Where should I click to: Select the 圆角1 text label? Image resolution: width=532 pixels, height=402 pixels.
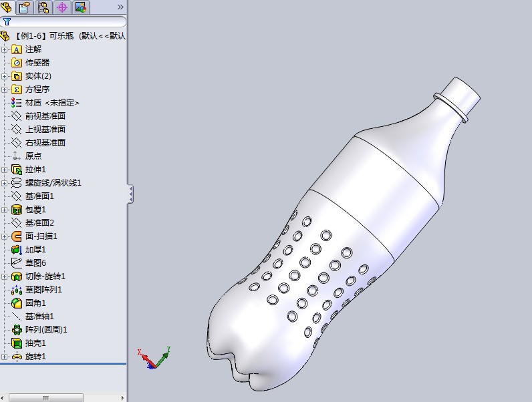35,303
